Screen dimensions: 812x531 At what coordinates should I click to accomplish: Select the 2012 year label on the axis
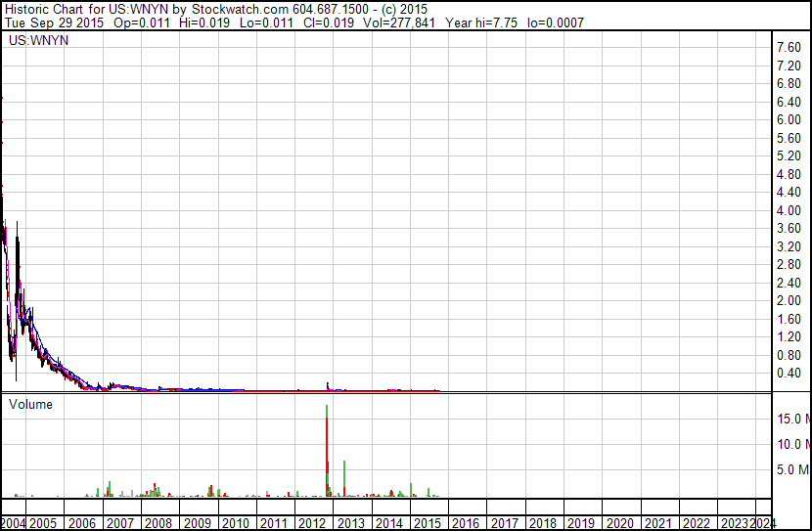coord(312,523)
